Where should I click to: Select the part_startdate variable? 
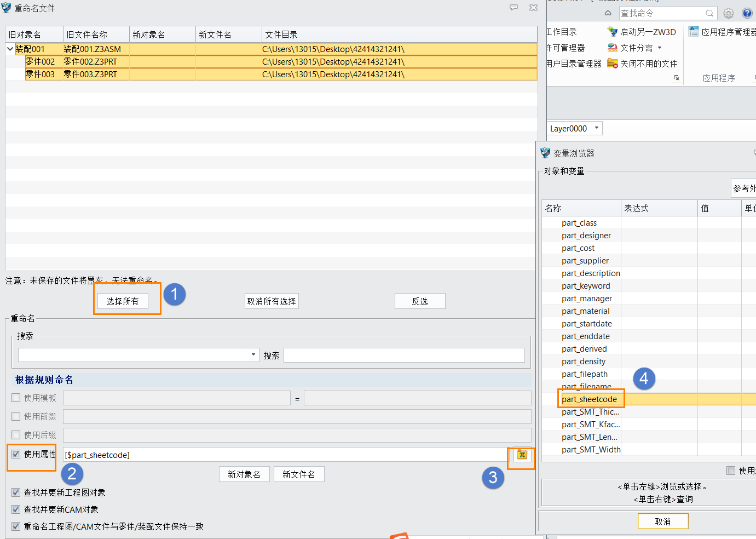[587, 324]
